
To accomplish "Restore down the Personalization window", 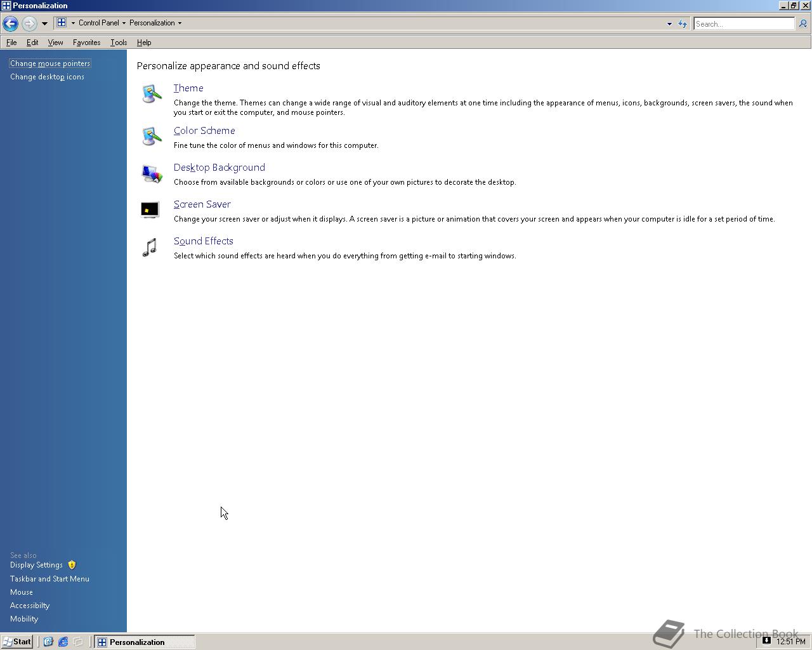I will click(794, 6).
